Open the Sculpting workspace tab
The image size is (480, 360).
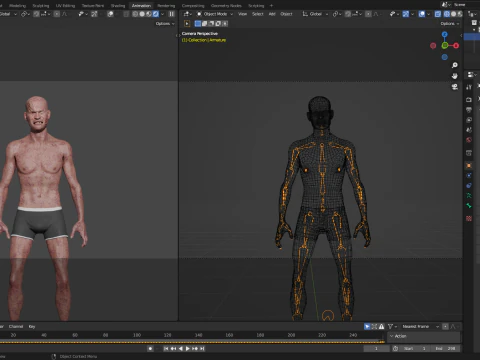coord(41,6)
